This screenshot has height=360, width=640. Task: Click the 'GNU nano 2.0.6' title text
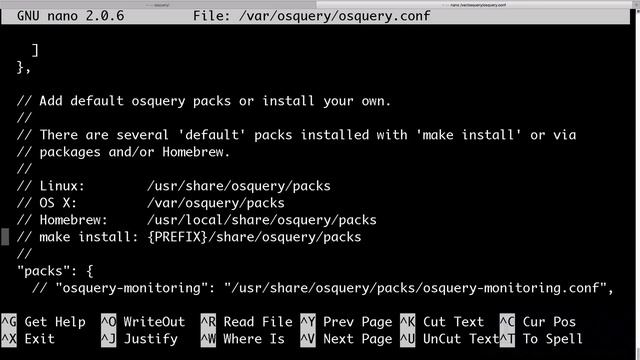pyautogui.click(x=70, y=16)
